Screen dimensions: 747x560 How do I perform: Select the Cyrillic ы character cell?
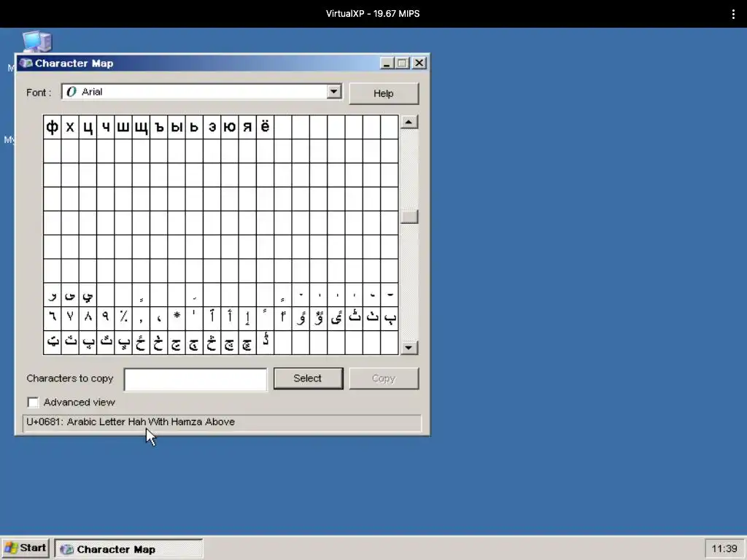[x=177, y=127]
